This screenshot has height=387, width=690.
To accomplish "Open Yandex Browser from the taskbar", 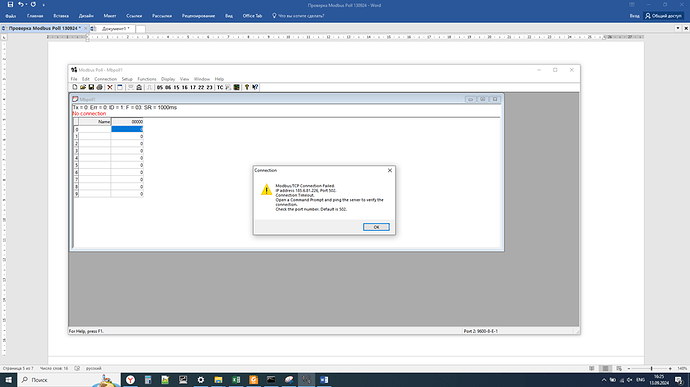I will pyautogui.click(x=130, y=380).
